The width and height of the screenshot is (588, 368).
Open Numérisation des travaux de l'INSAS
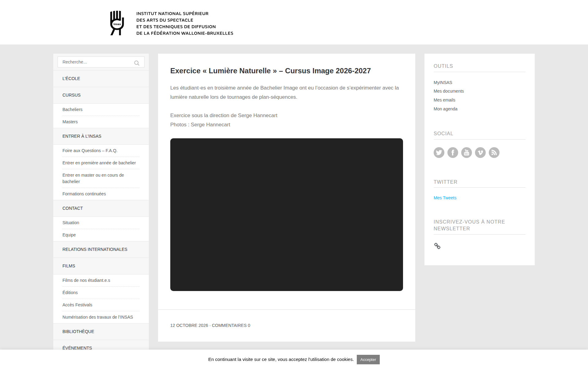98,317
